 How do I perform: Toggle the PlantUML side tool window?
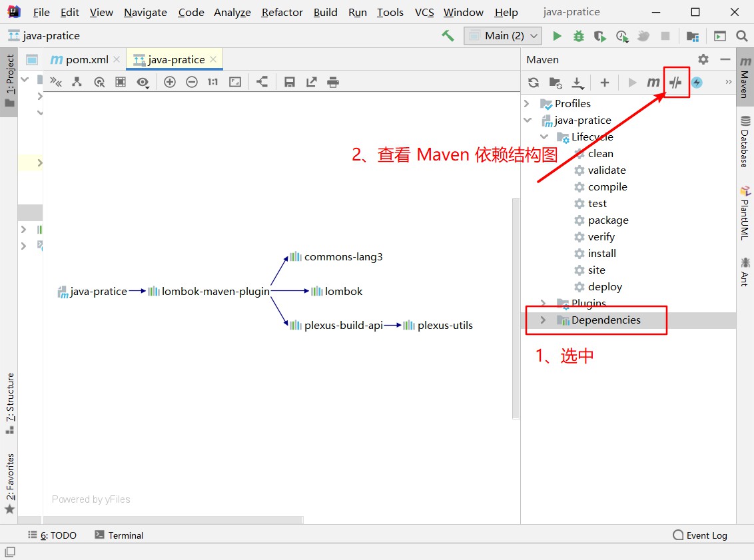click(745, 213)
